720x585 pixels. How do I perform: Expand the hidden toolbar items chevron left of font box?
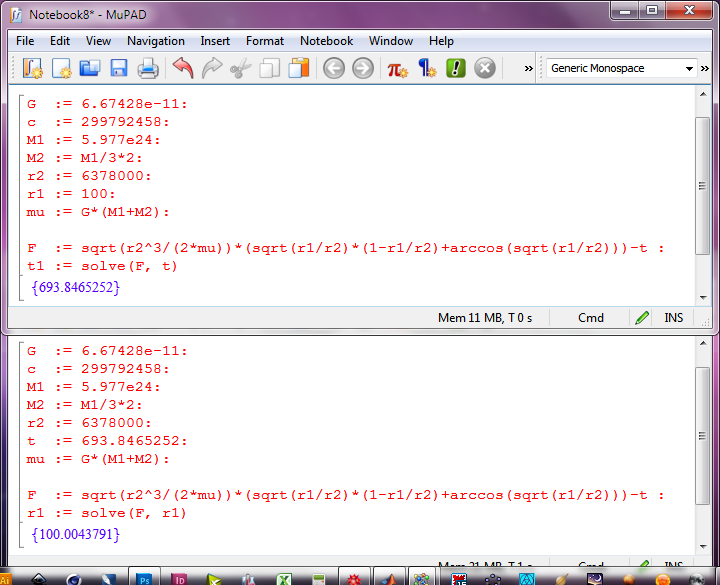pyautogui.click(x=528, y=69)
